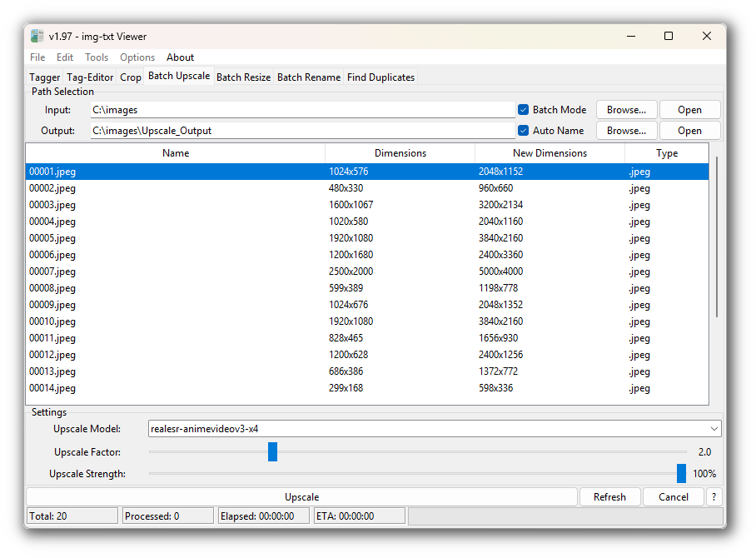Toggle the Batch Mode checkbox
Viewport: 756px width, 558px height.
[523, 109]
